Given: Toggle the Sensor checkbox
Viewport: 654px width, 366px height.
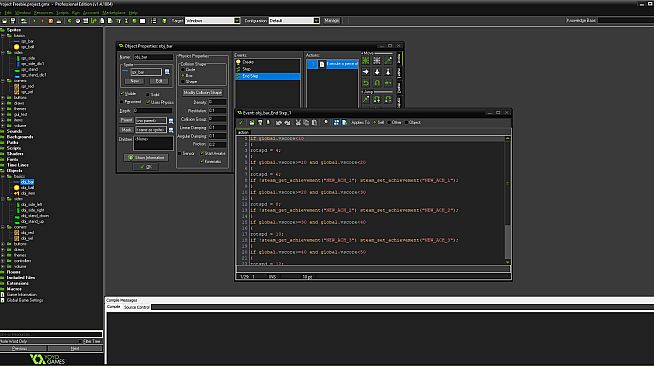Looking at the screenshot, I should coord(180,153).
